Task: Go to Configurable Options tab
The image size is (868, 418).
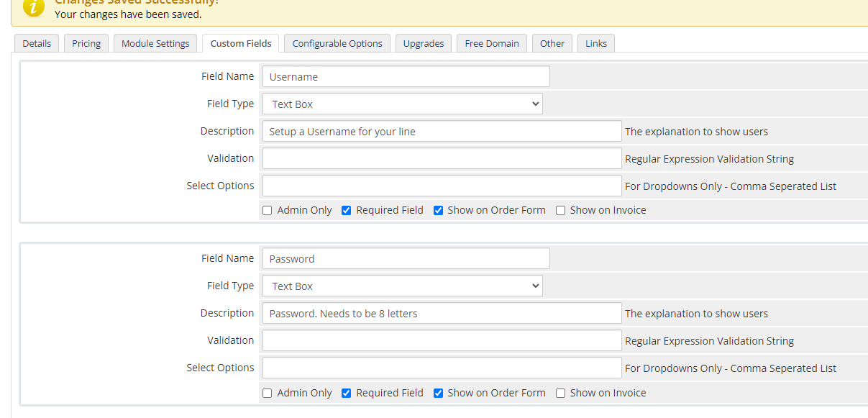Action: (337, 43)
